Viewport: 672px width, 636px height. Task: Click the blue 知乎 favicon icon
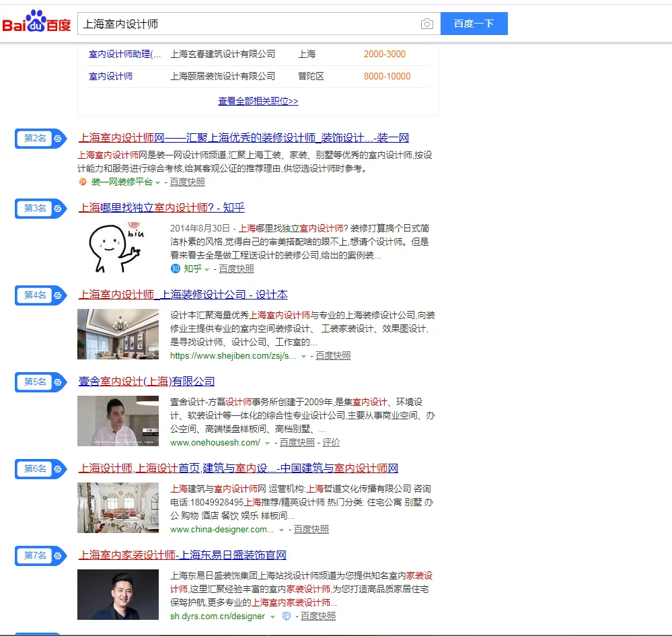click(x=176, y=269)
